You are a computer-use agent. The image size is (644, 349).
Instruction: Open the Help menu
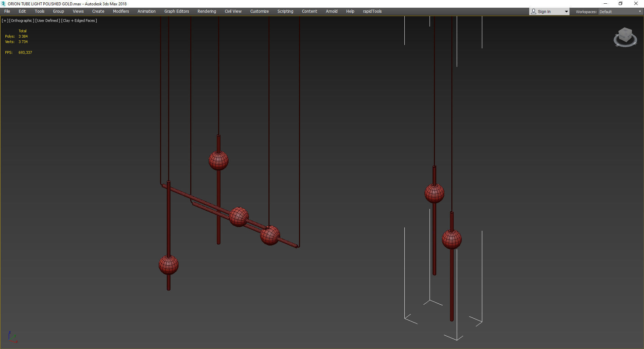click(350, 11)
